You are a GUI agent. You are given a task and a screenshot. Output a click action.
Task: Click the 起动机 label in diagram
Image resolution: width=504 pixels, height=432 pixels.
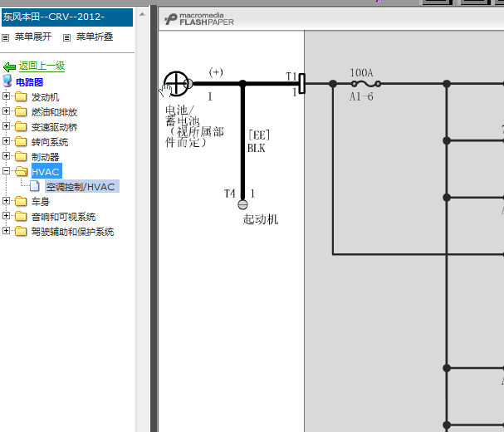pos(261,219)
